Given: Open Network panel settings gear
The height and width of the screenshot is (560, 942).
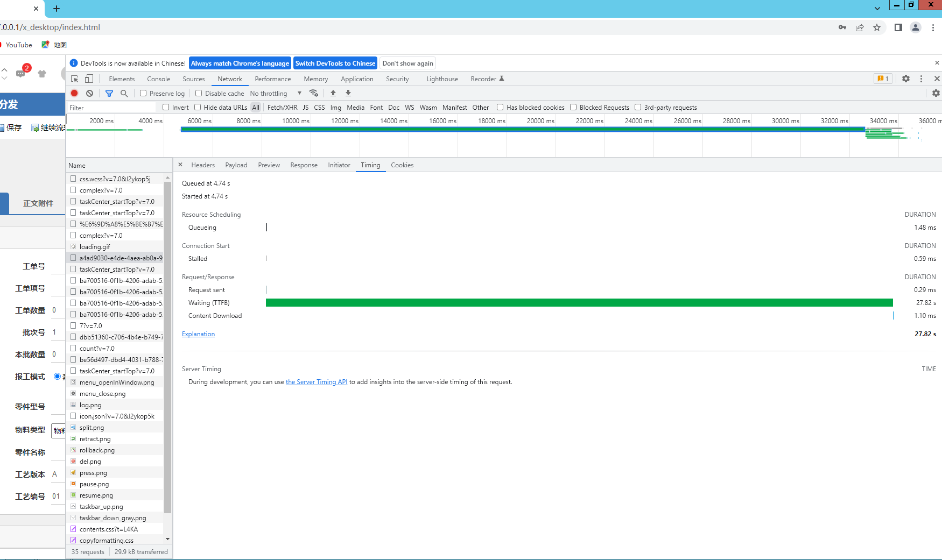Looking at the screenshot, I should click(936, 93).
